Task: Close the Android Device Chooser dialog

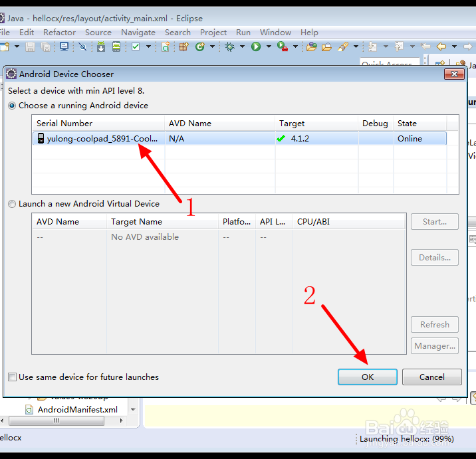Action: click(454, 74)
